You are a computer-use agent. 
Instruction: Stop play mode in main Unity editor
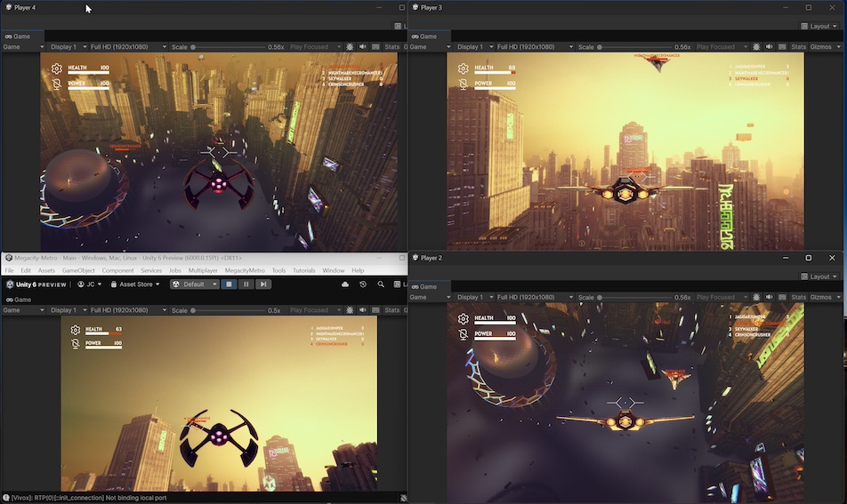pyautogui.click(x=229, y=284)
